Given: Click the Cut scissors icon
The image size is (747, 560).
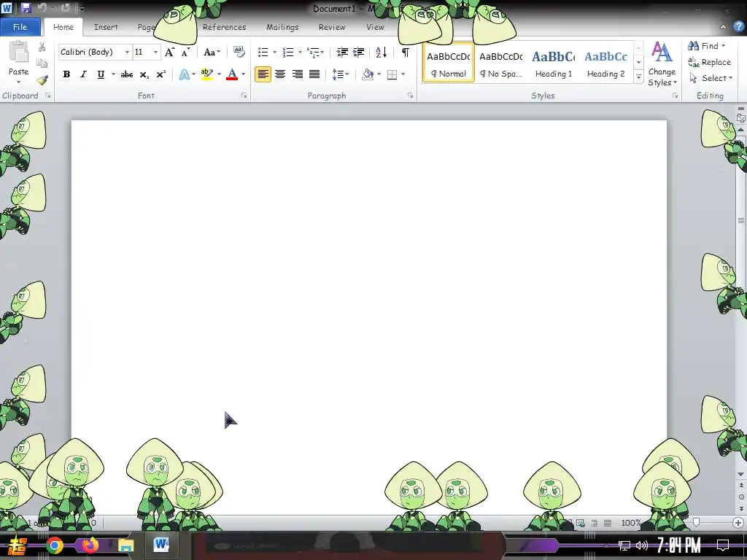Looking at the screenshot, I should click(x=42, y=47).
